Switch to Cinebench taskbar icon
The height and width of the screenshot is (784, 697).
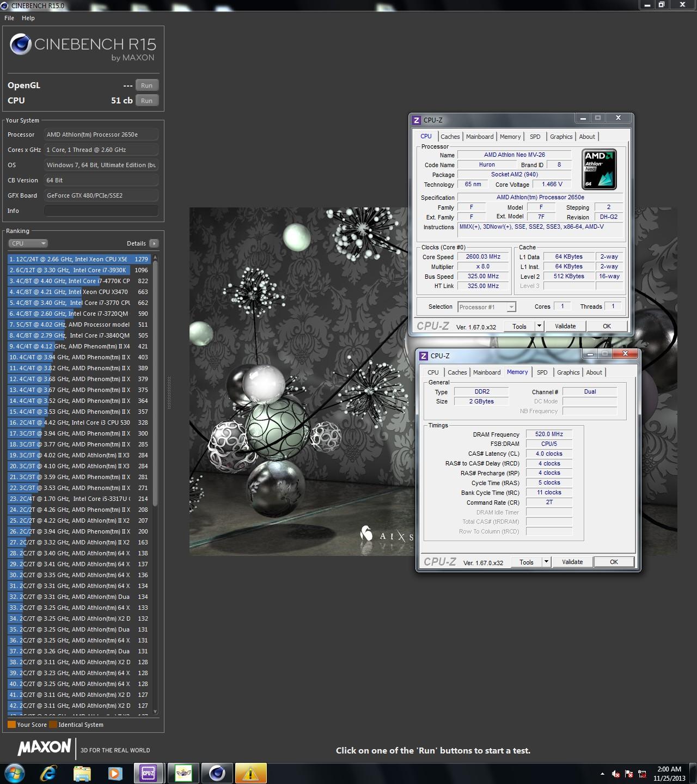217,773
